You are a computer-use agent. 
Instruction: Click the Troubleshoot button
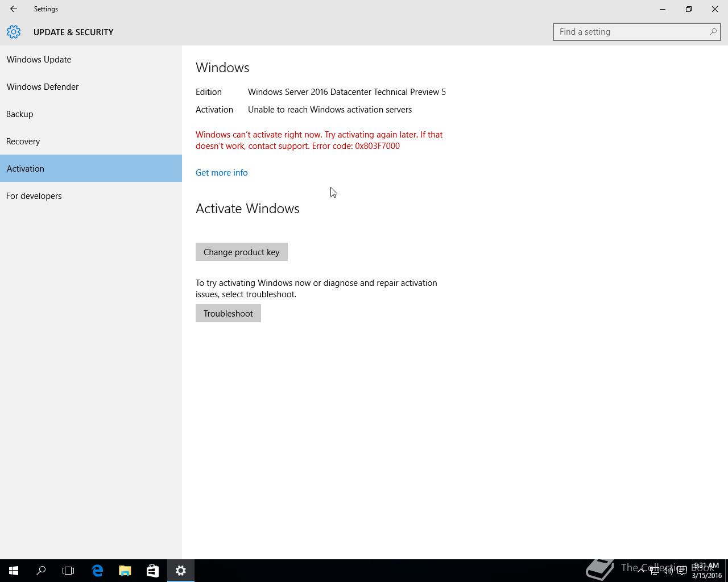point(228,313)
